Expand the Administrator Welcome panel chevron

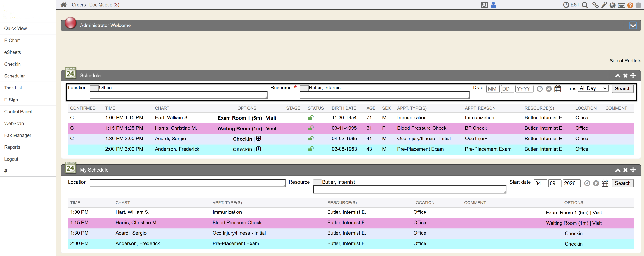(x=633, y=26)
